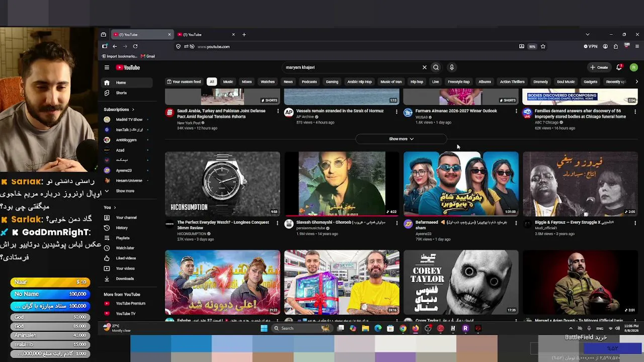Open the YouTube hamburger guide menu
Screen dimensions: 644x362
coord(107,67)
